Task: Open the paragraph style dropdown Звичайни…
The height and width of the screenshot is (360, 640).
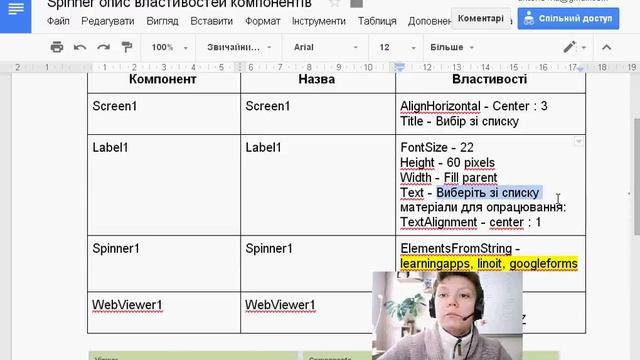Action: click(239, 47)
